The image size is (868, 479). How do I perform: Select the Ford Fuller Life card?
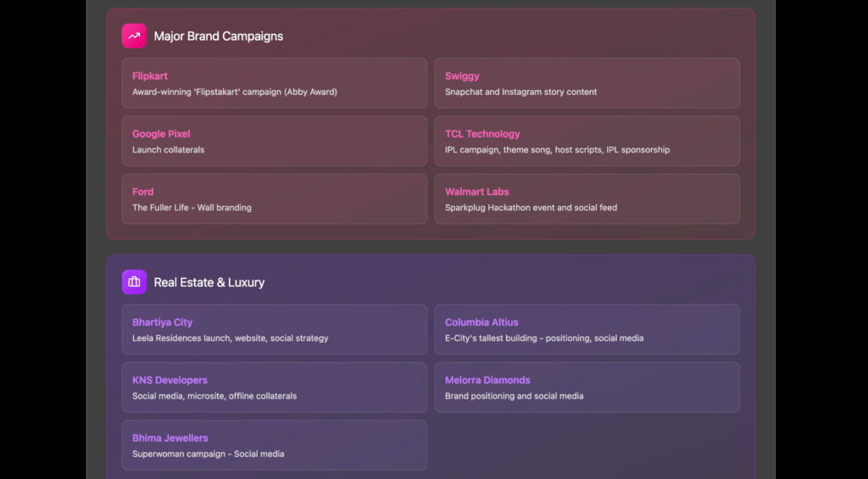tap(274, 198)
